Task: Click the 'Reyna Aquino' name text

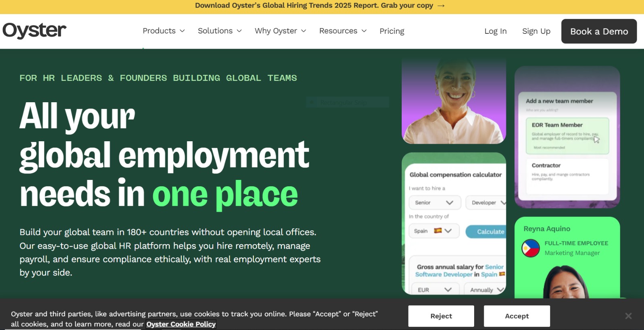Action: [x=547, y=229]
